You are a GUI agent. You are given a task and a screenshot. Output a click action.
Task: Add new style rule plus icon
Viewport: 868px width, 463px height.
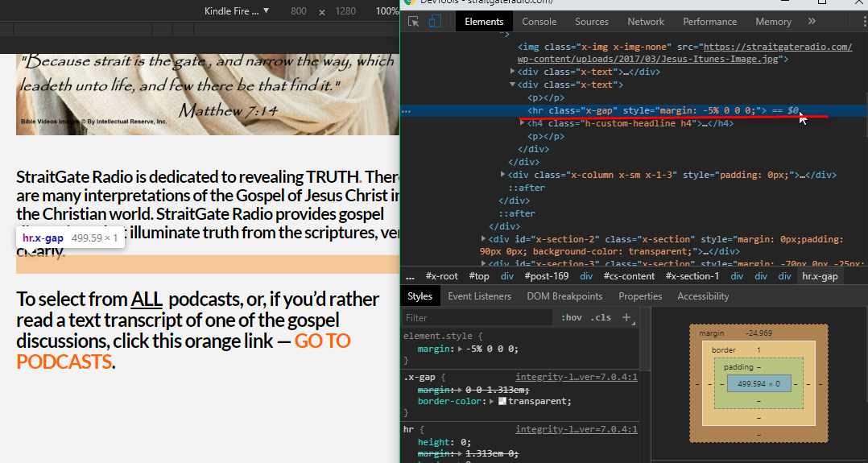coord(626,317)
